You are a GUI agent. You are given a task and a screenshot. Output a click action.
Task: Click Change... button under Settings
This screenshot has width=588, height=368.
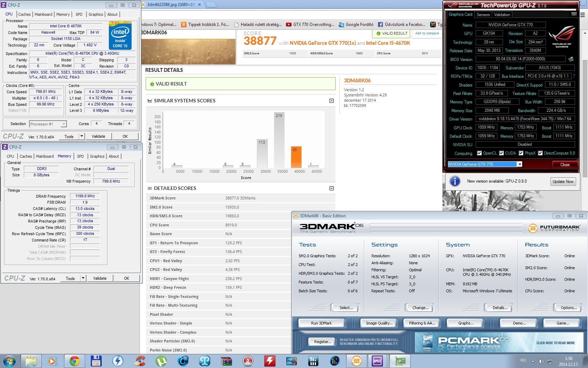[420, 308]
